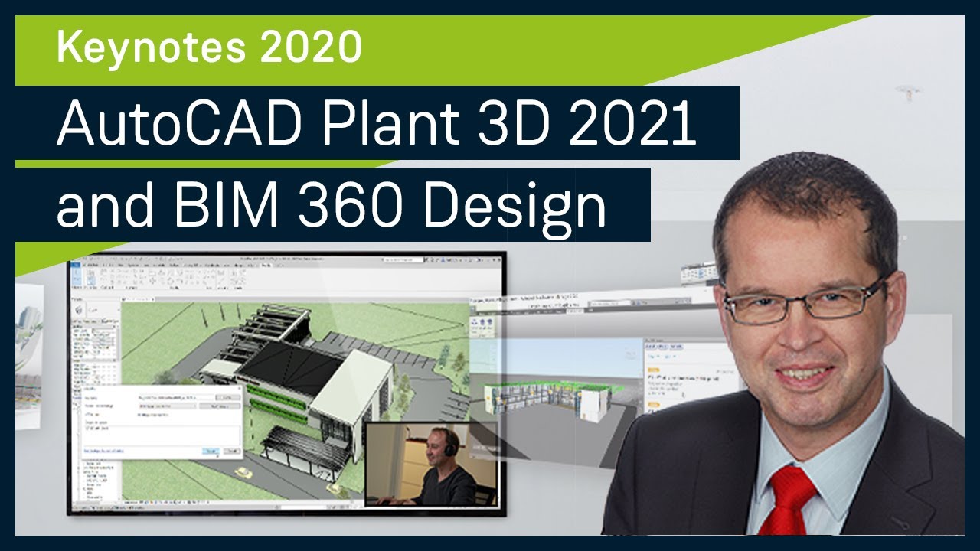Select the Modify arrow tool in the Revit ribbon
Image resolution: width=980 pixels, height=551 pixels.
coord(77,278)
